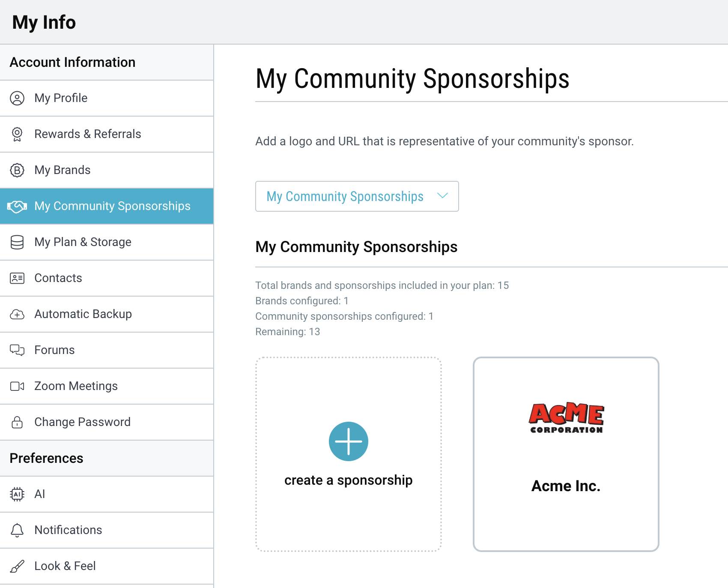Expand the dropdown using its chevron arrow

click(x=442, y=196)
